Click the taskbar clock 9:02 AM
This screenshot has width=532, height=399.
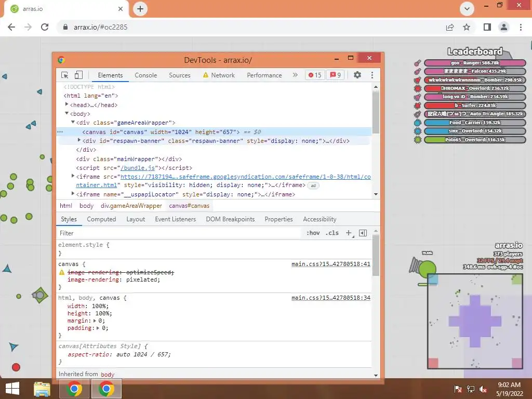click(509, 385)
